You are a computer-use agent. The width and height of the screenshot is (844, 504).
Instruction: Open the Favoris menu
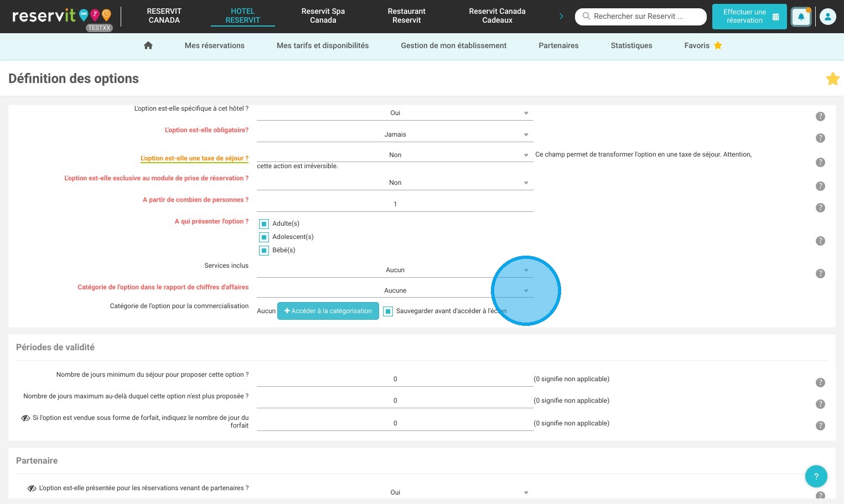click(703, 45)
